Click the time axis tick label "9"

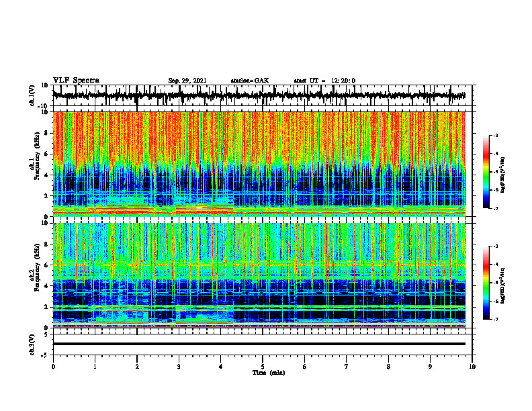tap(430, 367)
